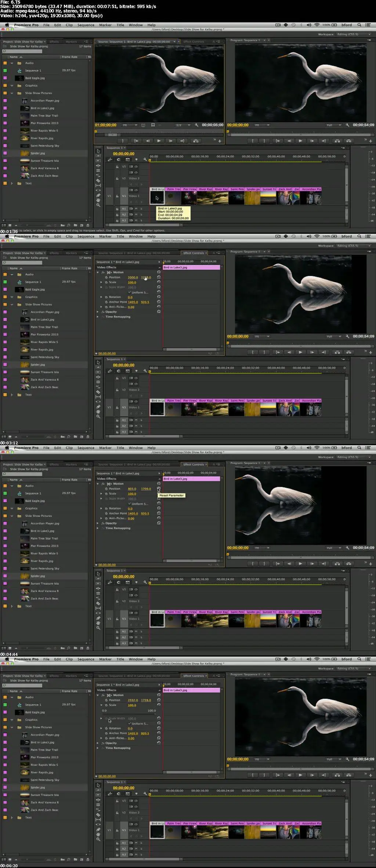
Task: In the 00:04:44 frame, open the Apple menu
Action: click(7, 448)
